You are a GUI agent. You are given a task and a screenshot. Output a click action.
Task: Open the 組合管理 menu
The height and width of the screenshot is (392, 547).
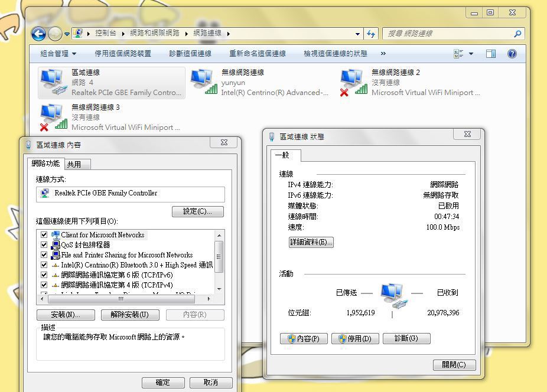tap(58, 53)
